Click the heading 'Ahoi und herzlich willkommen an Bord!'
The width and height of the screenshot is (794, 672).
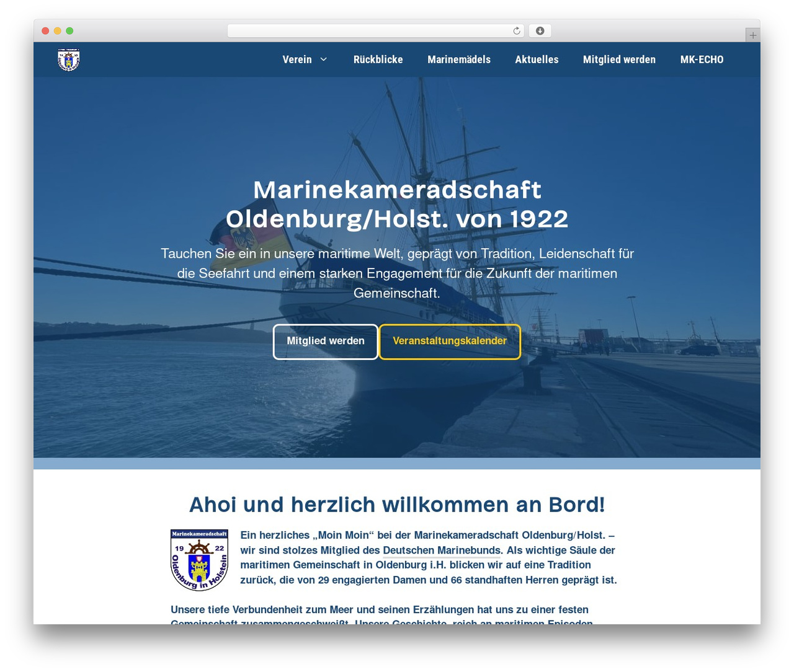(x=397, y=505)
